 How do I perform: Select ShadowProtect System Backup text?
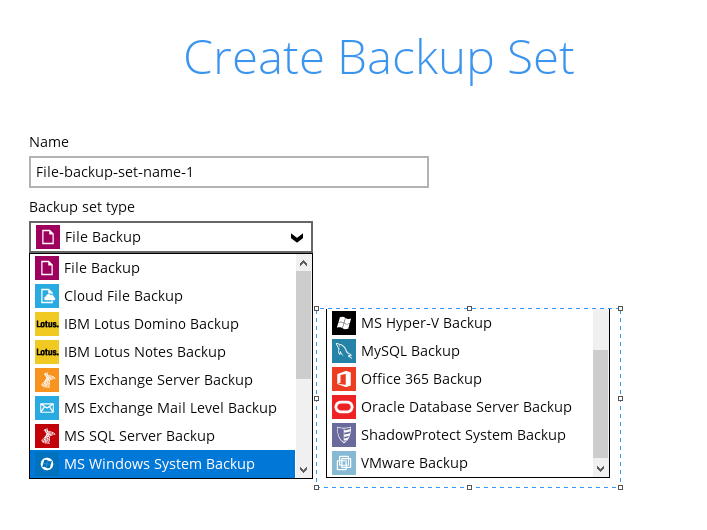click(463, 435)
